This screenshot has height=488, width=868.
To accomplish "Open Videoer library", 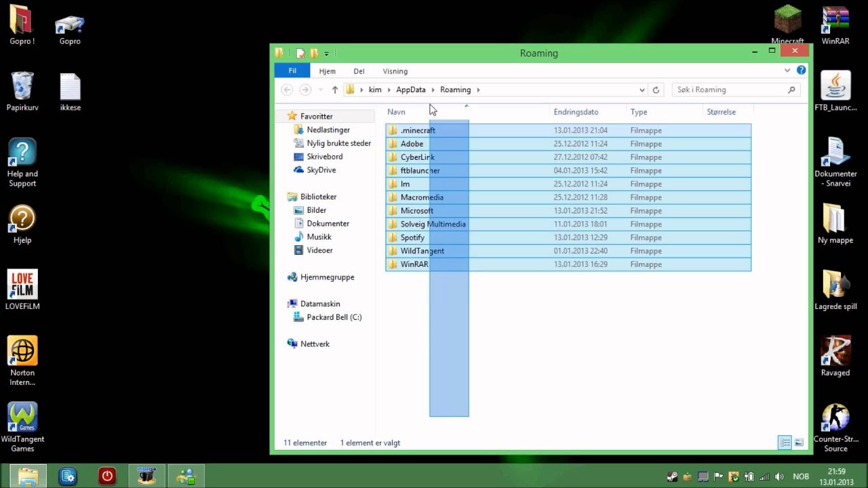I will pyautogui.click(x=319, y=250).
